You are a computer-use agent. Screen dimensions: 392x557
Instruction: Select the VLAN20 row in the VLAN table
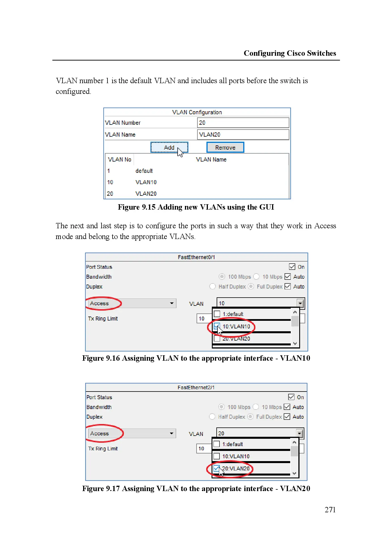click(x=197, y=193)
